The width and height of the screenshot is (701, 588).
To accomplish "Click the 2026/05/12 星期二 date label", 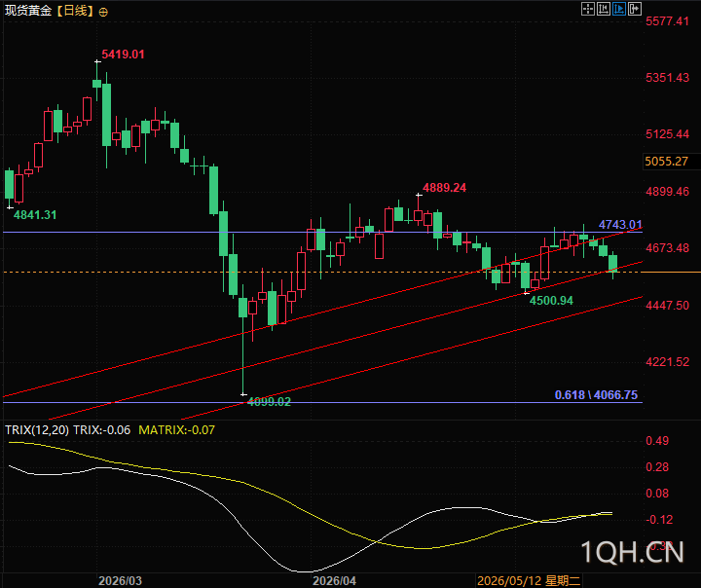I will pos(529,581).
